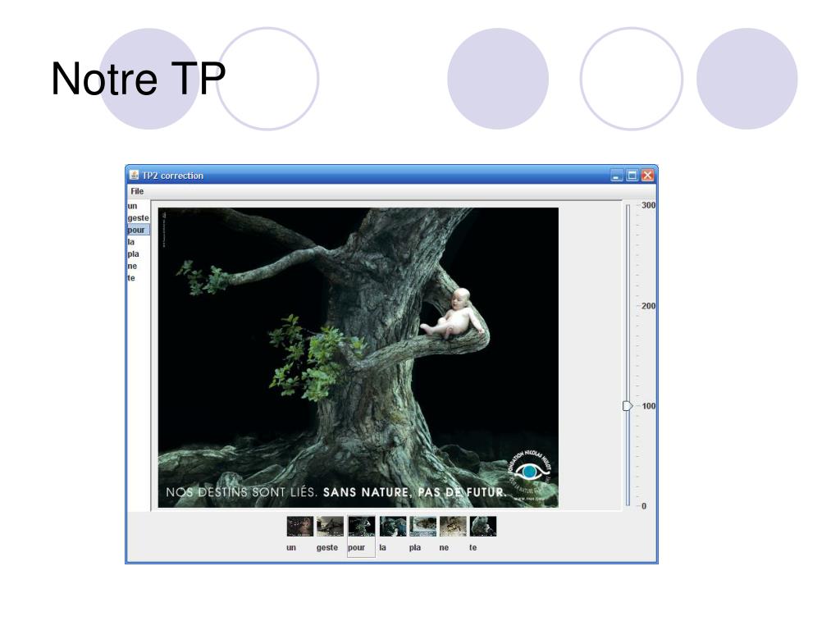Select 'geste' in the left list

point(138,218)
